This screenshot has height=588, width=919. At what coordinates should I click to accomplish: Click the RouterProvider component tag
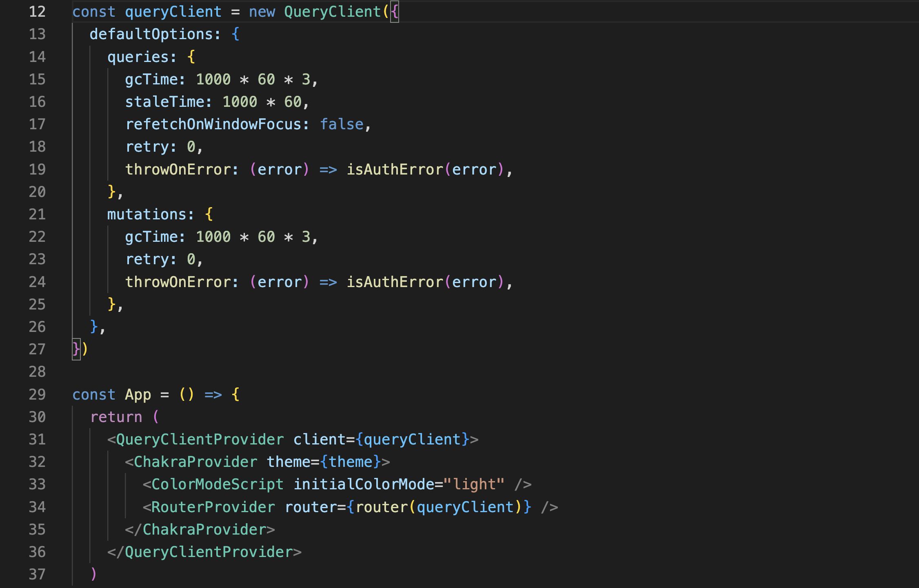coord(213,507)
